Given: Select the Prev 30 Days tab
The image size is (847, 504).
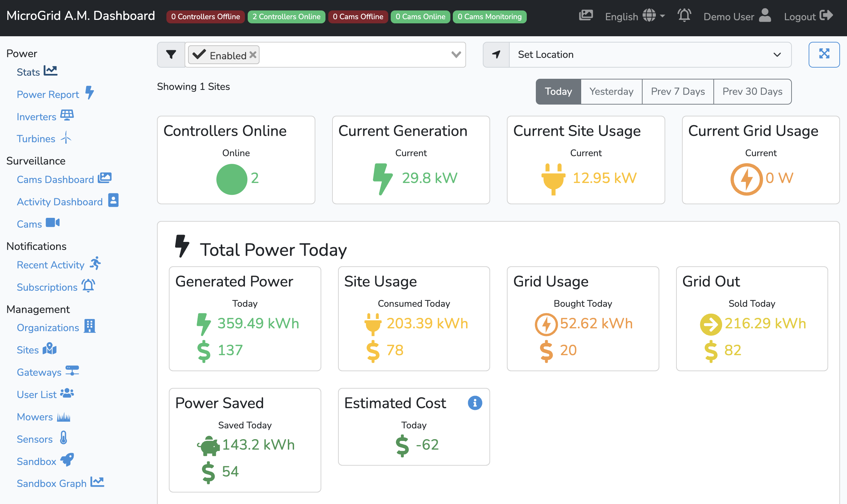Looking at the screenshot, I should click(x=752, y=91).
